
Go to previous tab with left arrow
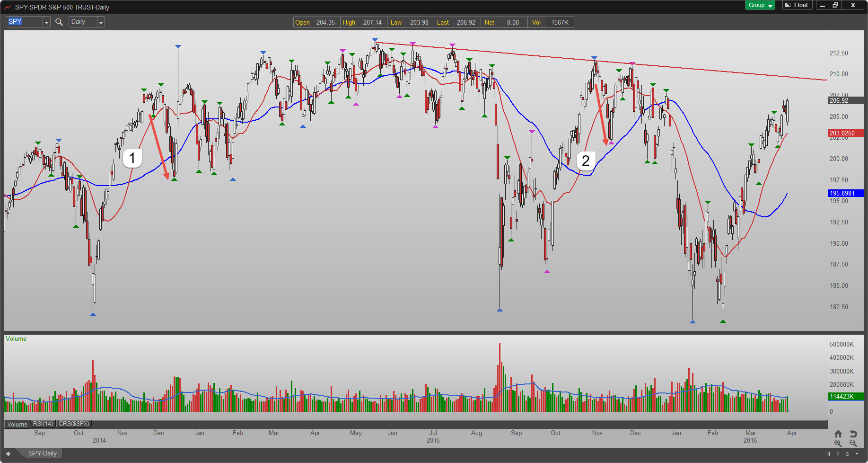828,454
